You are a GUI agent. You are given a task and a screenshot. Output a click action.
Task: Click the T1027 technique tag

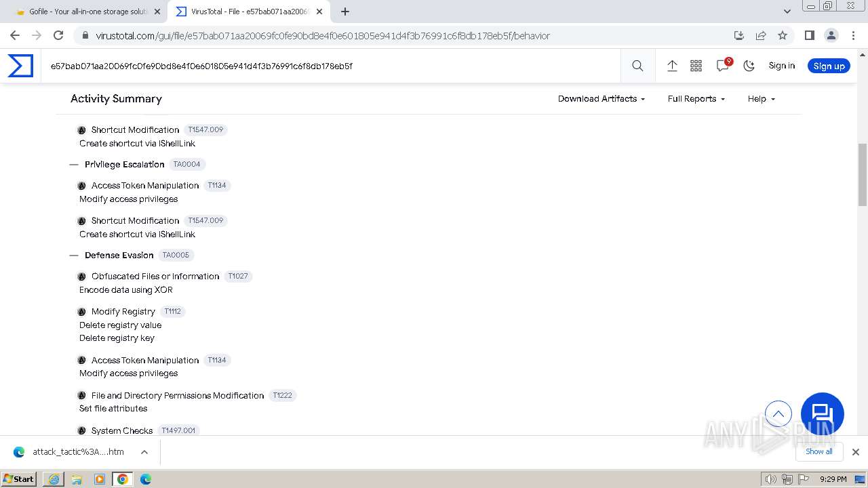coord(238,276)
